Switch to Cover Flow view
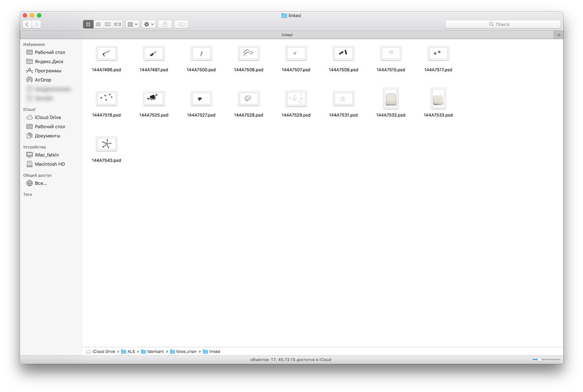Viewport: 583px width, 392px height. point(118,24)
